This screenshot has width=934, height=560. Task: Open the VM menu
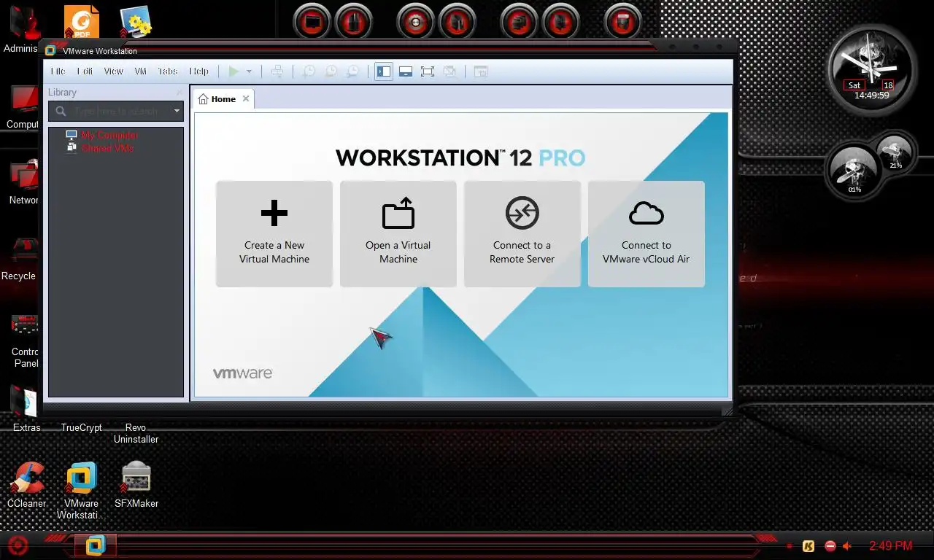click(141, 71)
